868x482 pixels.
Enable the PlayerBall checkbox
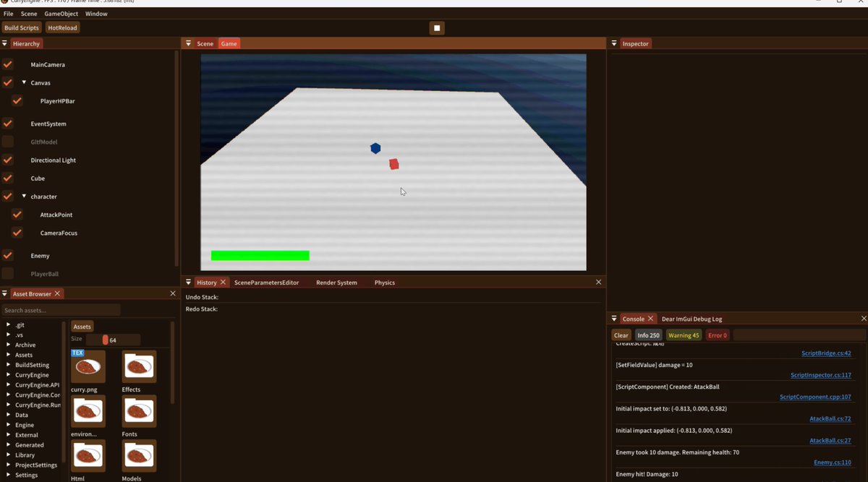click(x=8, y=274)
